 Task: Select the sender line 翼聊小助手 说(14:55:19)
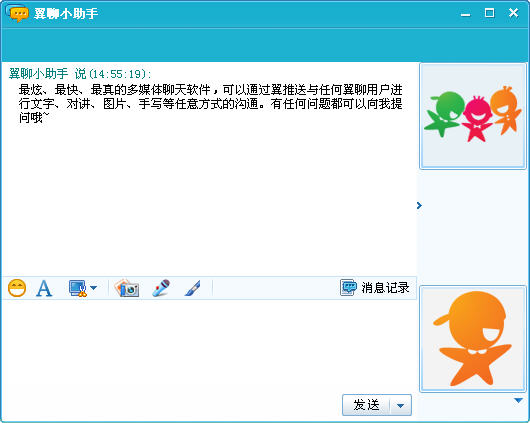[80, 73]
